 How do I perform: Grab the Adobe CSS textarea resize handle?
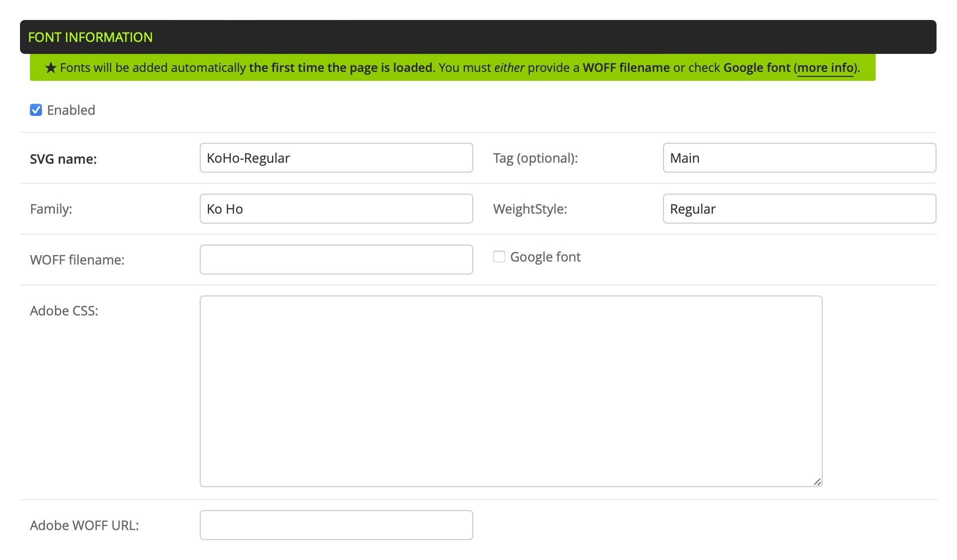tap(817, 482)
